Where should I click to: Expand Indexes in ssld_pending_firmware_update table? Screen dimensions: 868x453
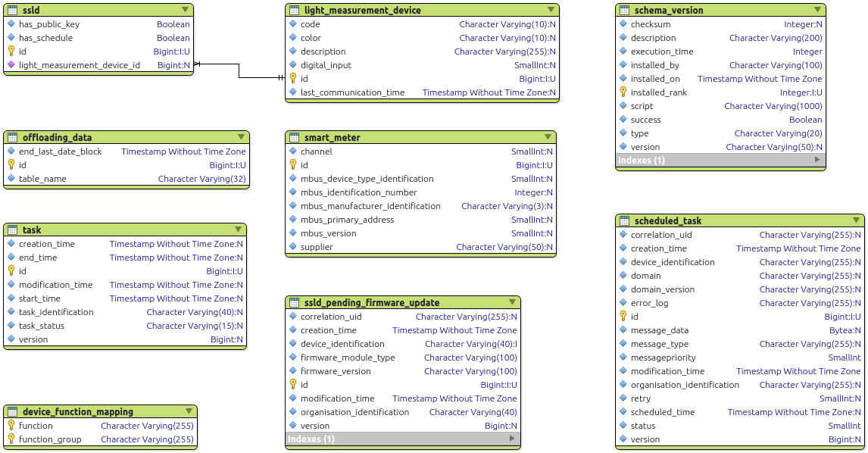(512, 439)
